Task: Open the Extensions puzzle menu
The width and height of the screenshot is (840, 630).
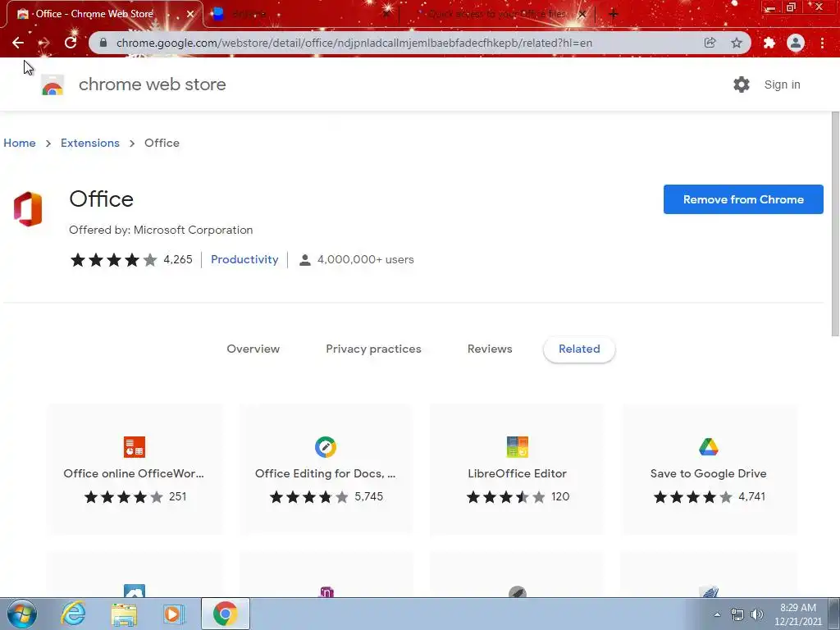Action: [769, 43]
